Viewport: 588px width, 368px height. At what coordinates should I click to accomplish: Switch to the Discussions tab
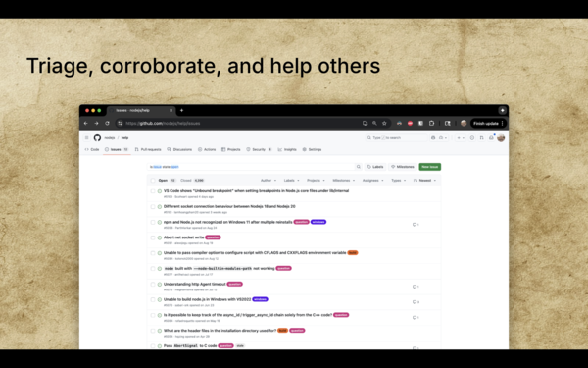tap(179, 149)
